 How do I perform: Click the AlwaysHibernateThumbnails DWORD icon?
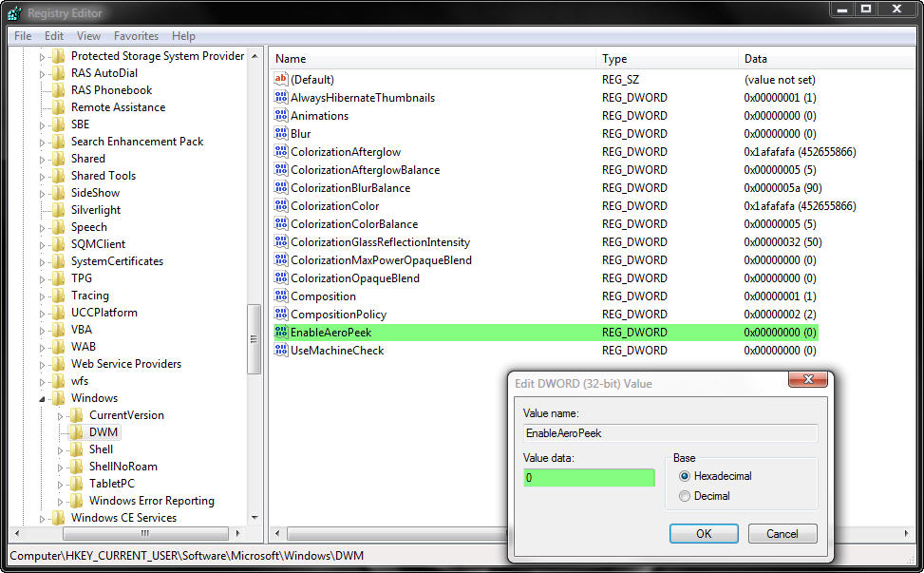point(281,97)
